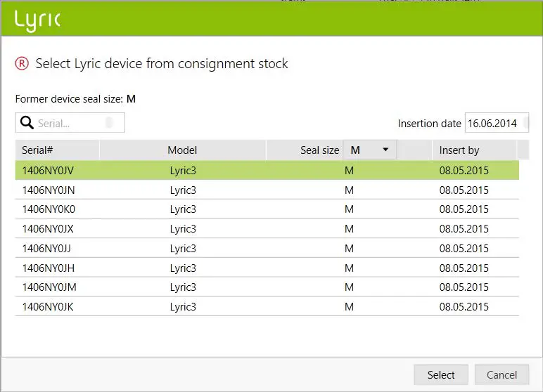Click seal size M cell for 1406NY0K0
The width and height of the screenshot is (543, 392).
(x=349, y=209)
